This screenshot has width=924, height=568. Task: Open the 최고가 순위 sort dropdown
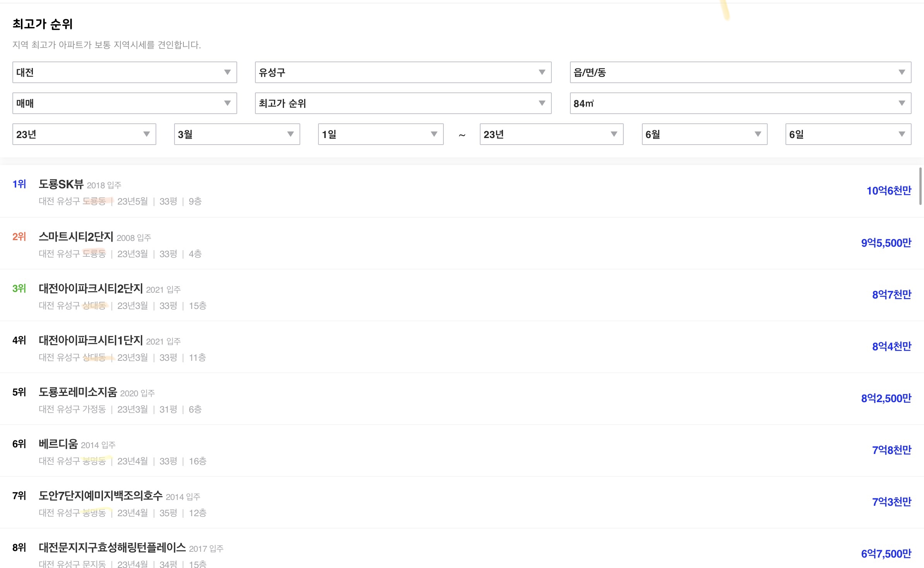tap(403, 103)
